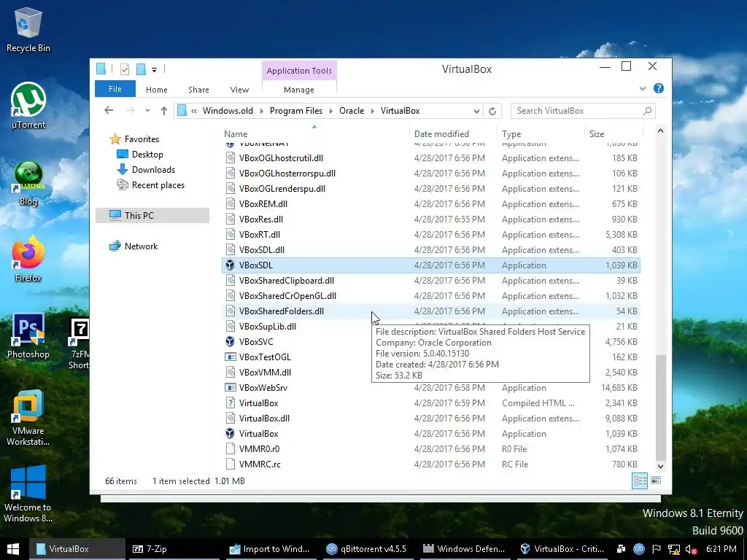747x560 pixels.
Task: Switch to large thumbnails view icon
Action: [x=656, y=481]
